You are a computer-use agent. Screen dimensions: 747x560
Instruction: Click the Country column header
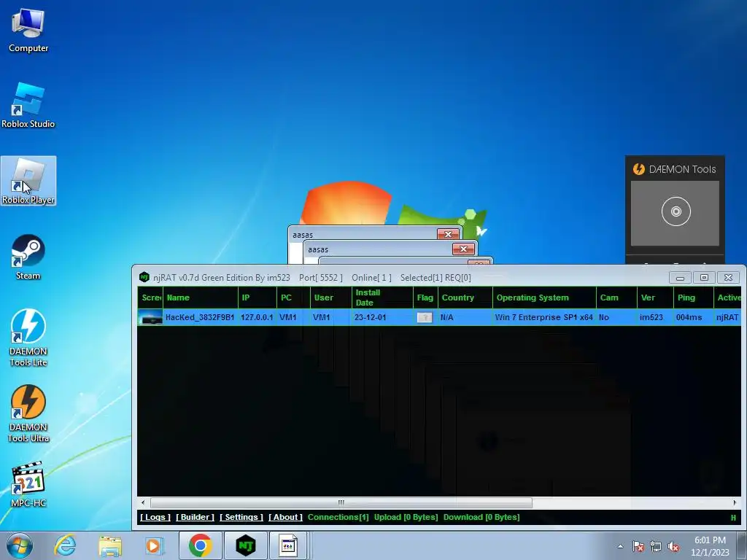[465, 297]
